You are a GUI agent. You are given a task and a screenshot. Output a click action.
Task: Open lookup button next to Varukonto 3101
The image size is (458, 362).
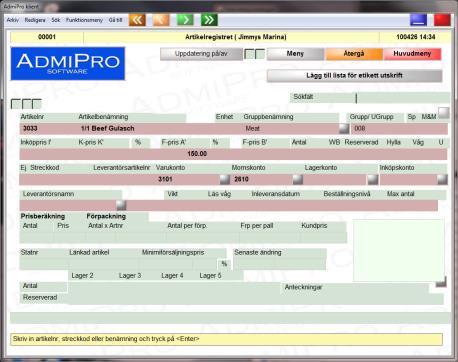225,179
